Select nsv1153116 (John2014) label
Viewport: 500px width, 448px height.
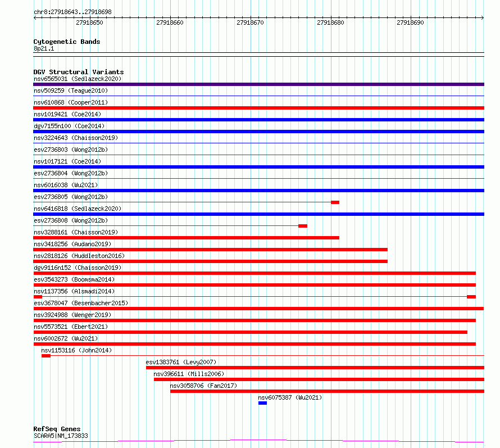click(76, 350)
